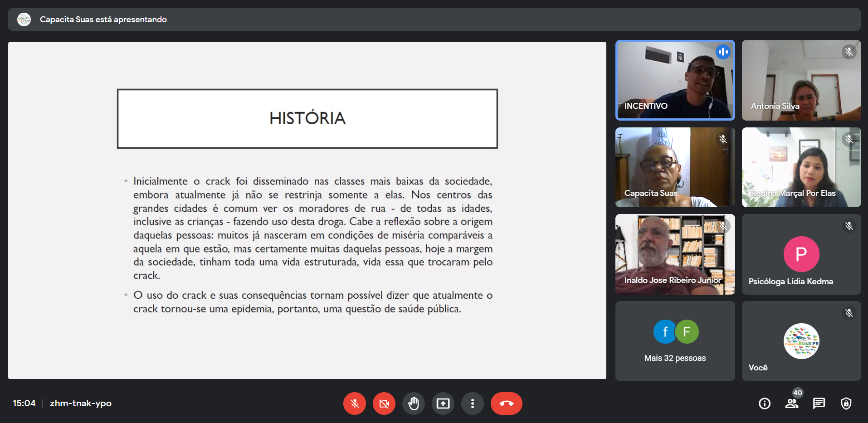Click the HISTÓRIA presentation slide
868x423 pixels.
[307, 210]
